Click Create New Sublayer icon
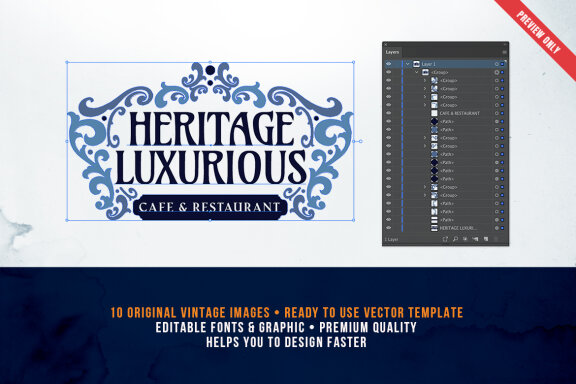The image size is (576, 384). (475, 239)
